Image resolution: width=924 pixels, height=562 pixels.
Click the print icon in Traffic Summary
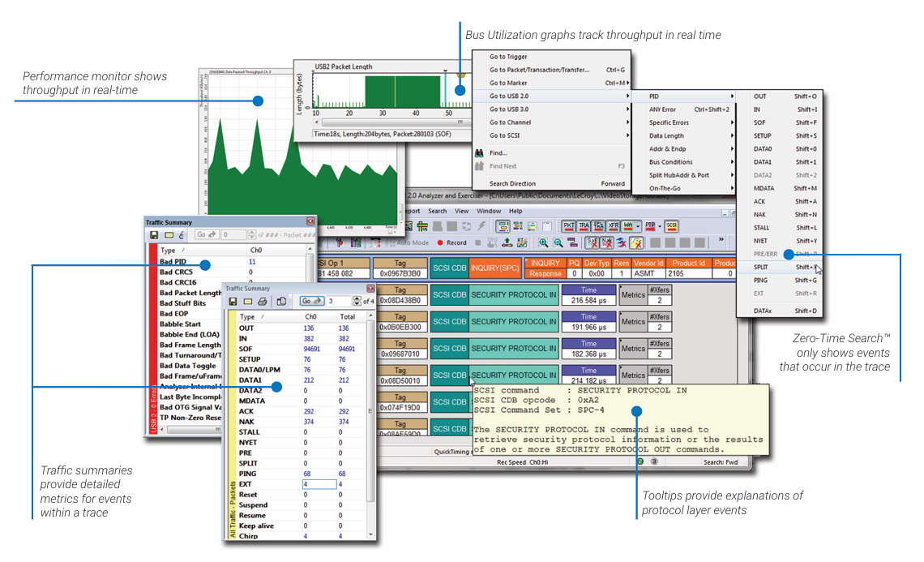click(x=262, y=301)
